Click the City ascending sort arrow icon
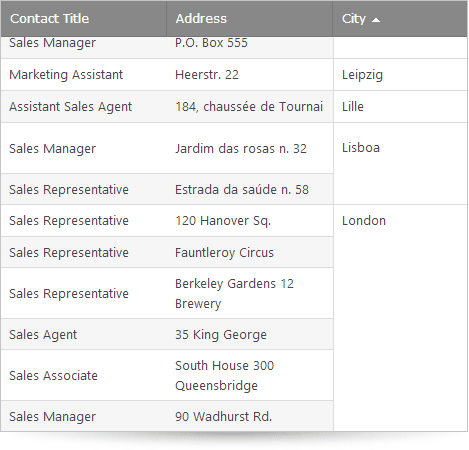The image size is (469, 450). coord(376,20)
